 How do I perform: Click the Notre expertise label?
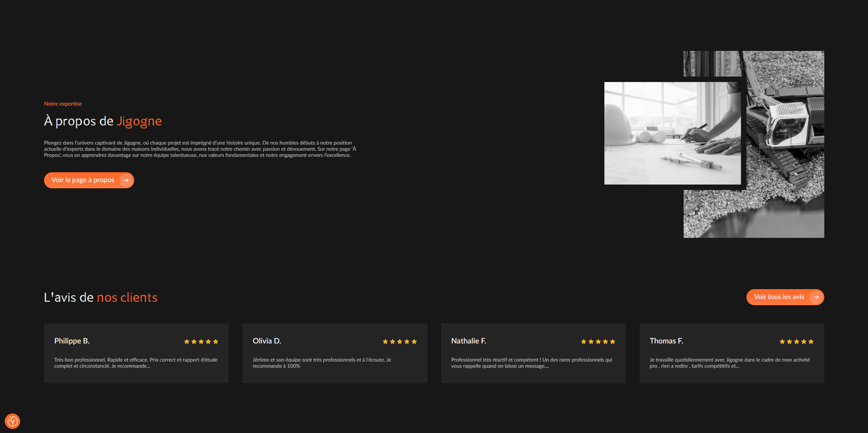coord(63,104)
